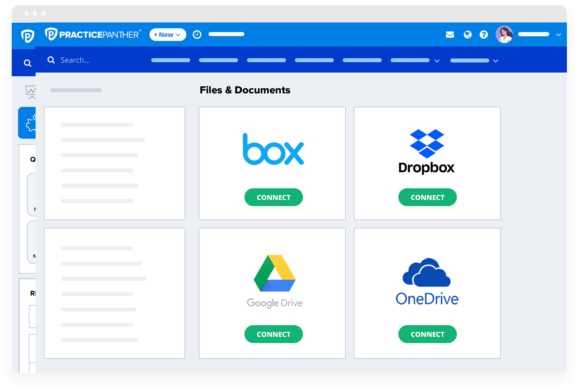Click the search magnifier in the left sidebar
This screenshot has width=579, height=392.
28,63
